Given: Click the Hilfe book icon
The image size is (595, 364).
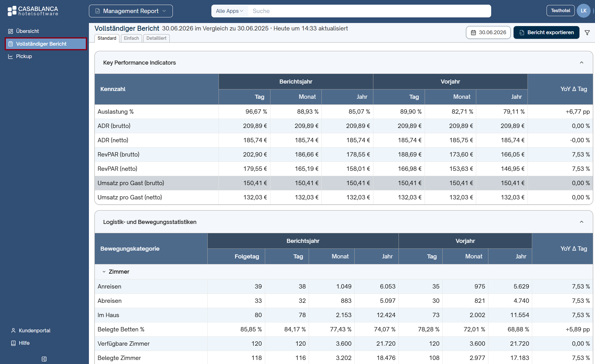Looking at the screenshot, I should [x=13, y=343].
